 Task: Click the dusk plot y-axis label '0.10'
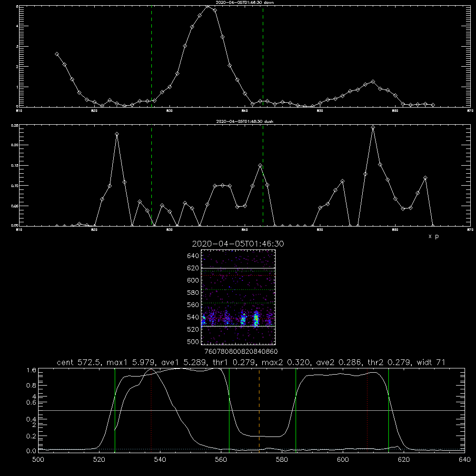(15, 186)
